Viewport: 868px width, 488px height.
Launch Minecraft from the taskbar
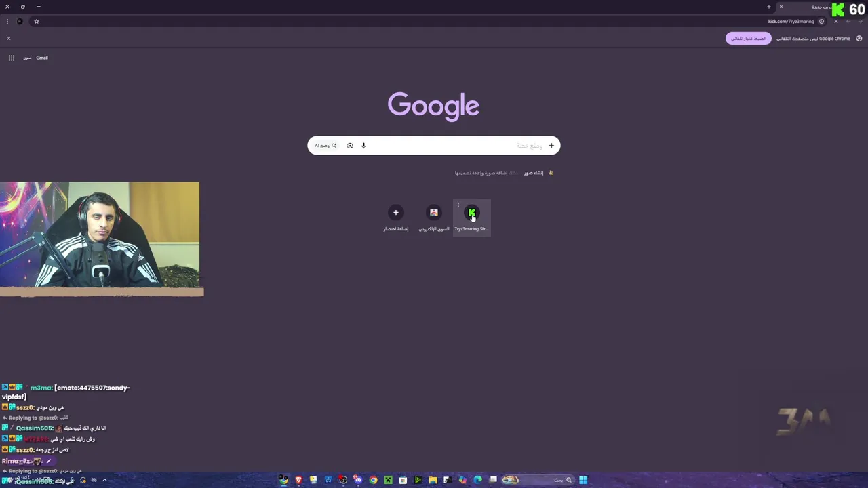[x=388, y=480]
